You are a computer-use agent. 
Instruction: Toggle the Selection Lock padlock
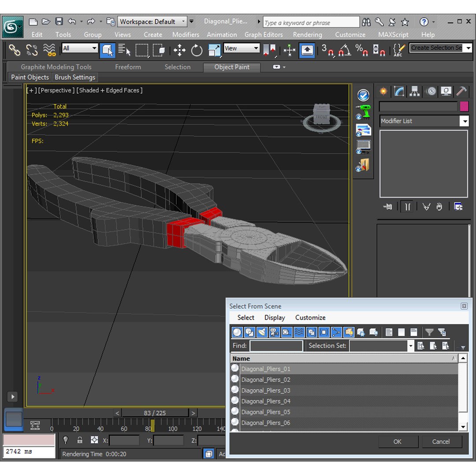pyautogui.click(x=79, y=439)
